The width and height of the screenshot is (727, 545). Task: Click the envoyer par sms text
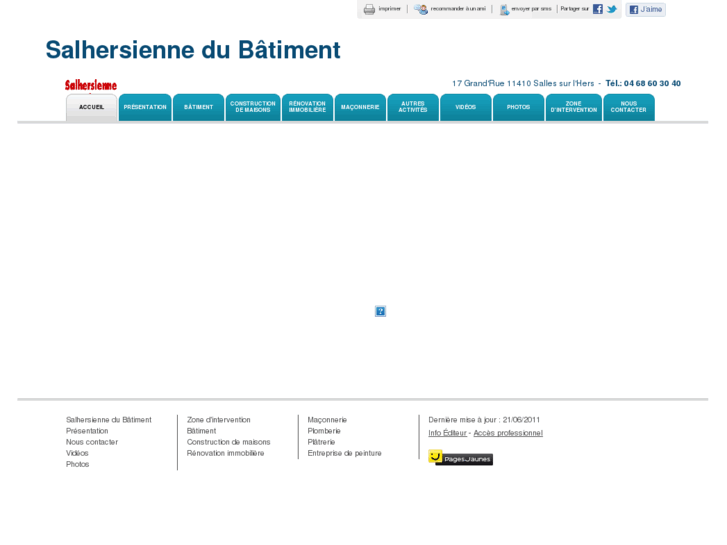click(x=531, y=9)
